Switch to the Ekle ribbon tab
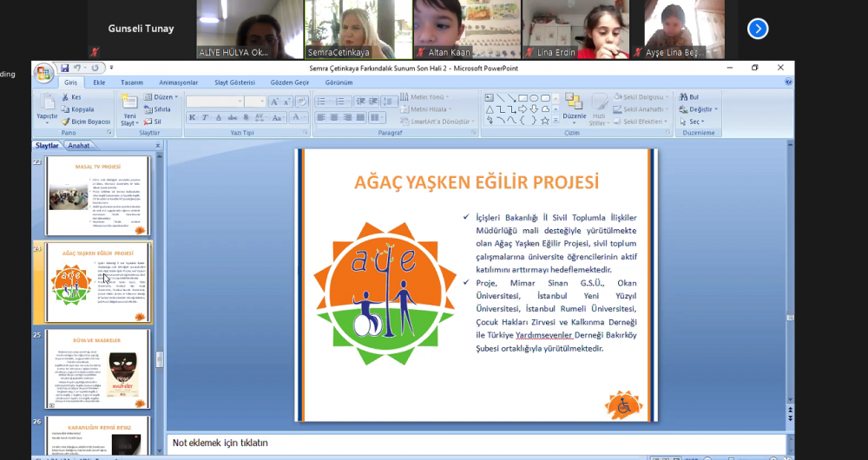The height and width of the screenshot is (460, 868). 99,82
